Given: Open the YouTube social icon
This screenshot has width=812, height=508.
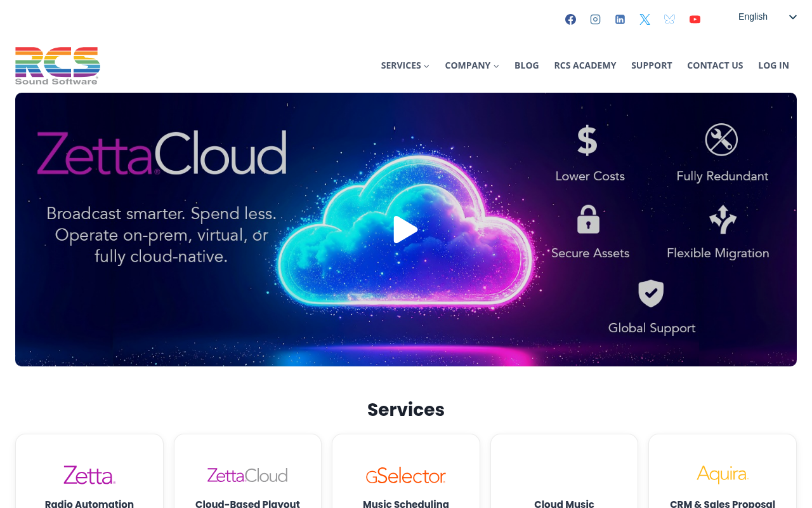Looking at the screenshot, I should 695,19.
